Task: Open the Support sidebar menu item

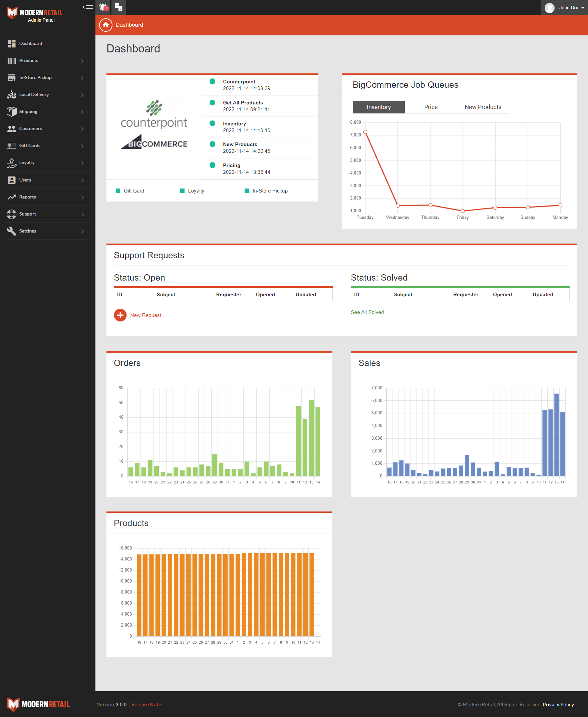Action: pos(47,214)
